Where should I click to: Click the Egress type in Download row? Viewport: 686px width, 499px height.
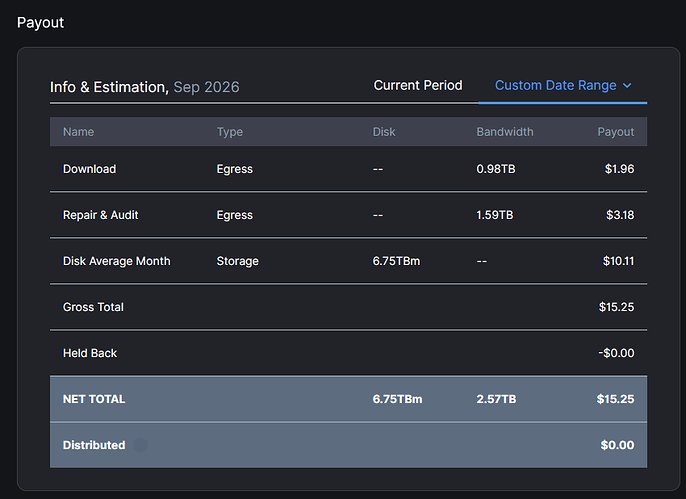[x=234, y=169]
